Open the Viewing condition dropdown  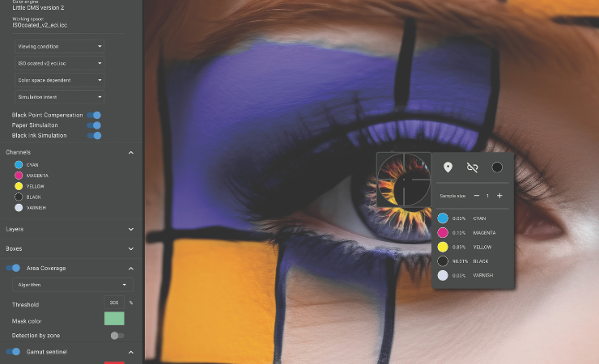pyautogui.click(x=59, y=47)
